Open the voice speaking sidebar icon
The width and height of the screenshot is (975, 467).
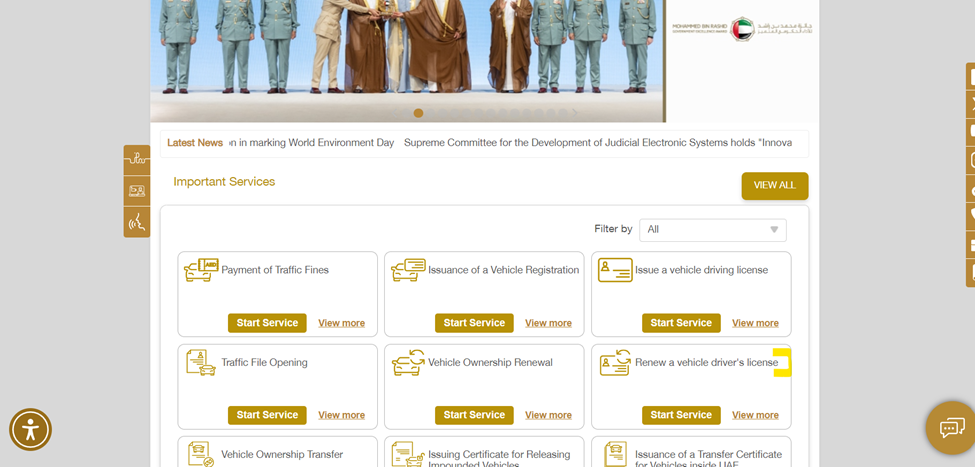(x=137, y=222)
